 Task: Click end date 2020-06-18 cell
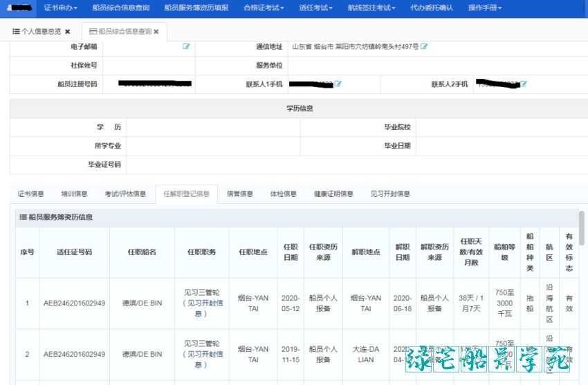tap(403, 303)
